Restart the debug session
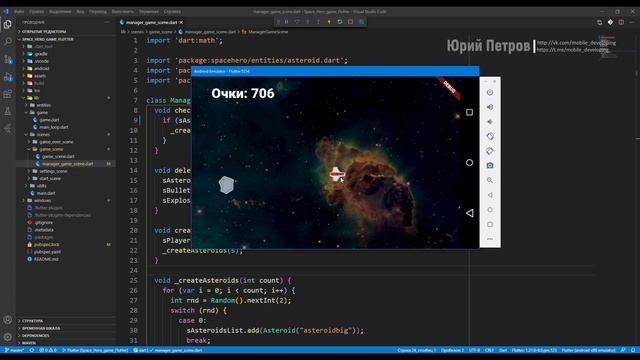The height and width of the screenshot is (360, 640). click(x=340, y=22)
